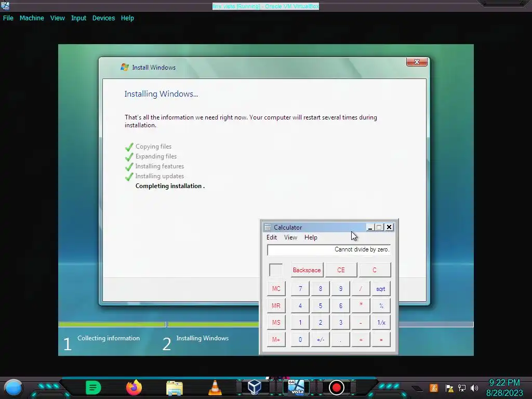Open the volume speaker tray icon

[x=474, y=388]
